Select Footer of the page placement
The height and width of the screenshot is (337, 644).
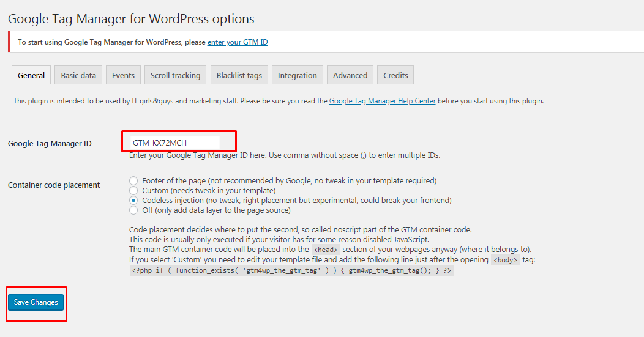click(133, 180)
